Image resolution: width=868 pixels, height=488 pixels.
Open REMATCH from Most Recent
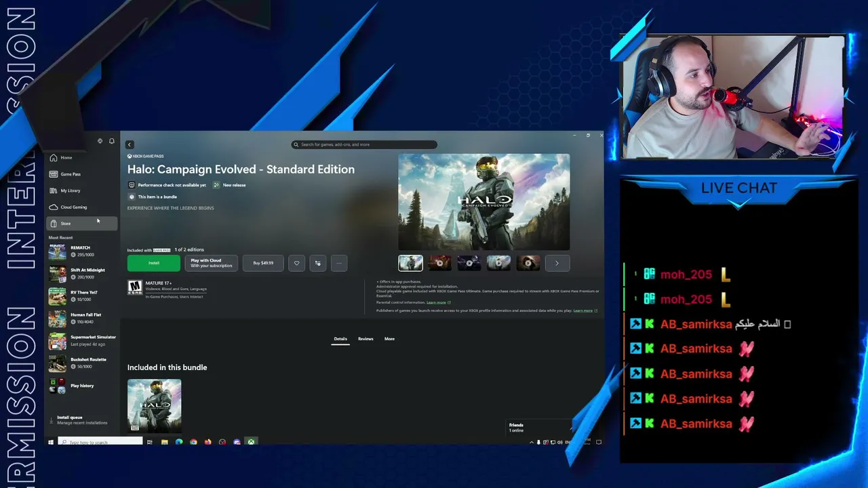[x=81, y=251]
